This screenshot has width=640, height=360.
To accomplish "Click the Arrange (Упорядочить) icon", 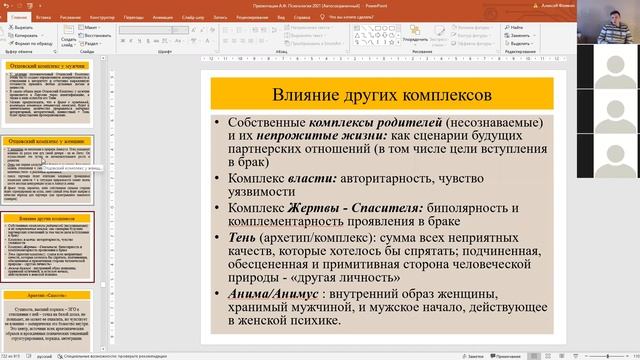I will pyautogui.click(x=415, y=31).
